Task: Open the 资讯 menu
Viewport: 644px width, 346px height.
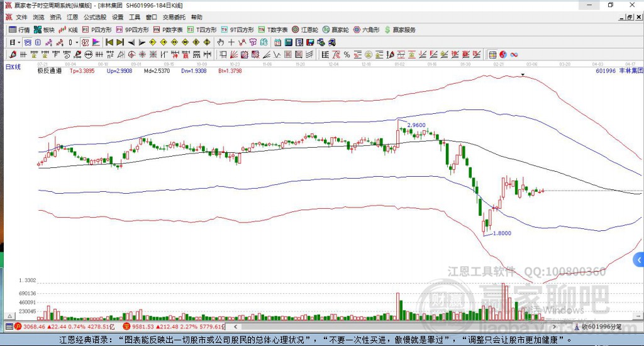Action: (55, 17)
